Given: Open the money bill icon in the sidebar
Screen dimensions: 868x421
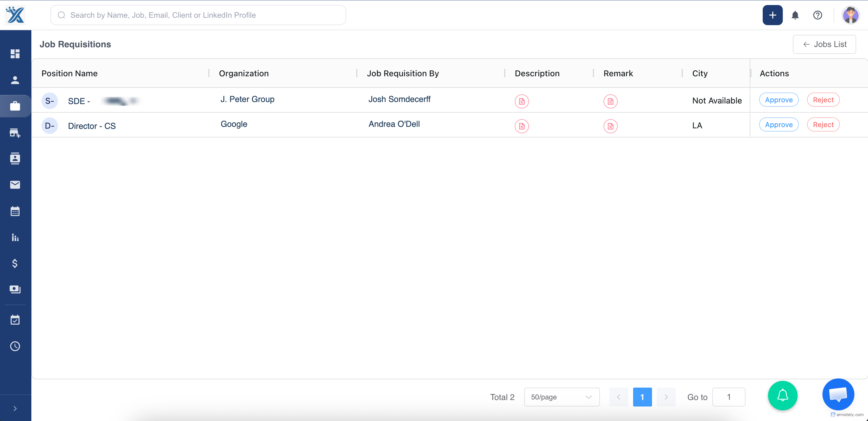Looking at the screenshot, I should [x=15, y=290].
